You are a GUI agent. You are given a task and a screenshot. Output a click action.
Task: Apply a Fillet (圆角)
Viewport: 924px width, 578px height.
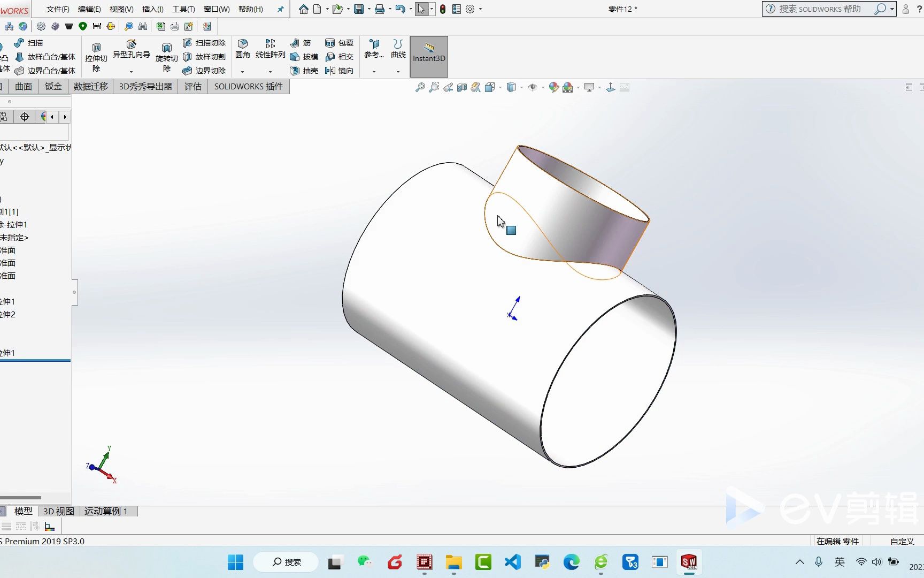point(243,49)
